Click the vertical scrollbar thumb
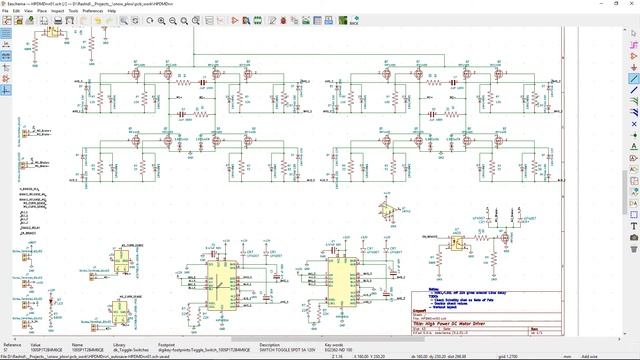This screenshot has width=640, height=360. click(624, 192)
